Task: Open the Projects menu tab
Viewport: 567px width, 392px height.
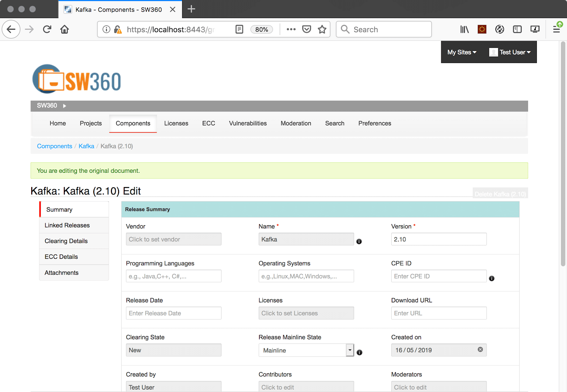Action: [91, 123]
